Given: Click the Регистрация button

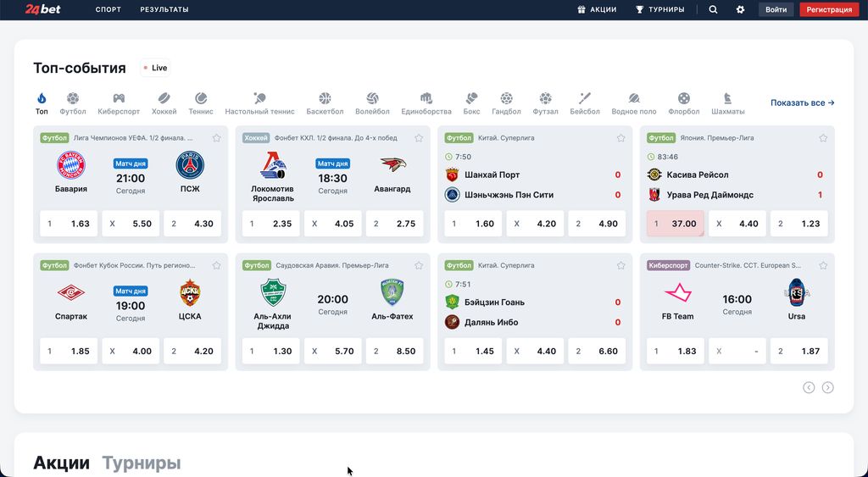Looking at the screenshot, I should coord(829,9).
